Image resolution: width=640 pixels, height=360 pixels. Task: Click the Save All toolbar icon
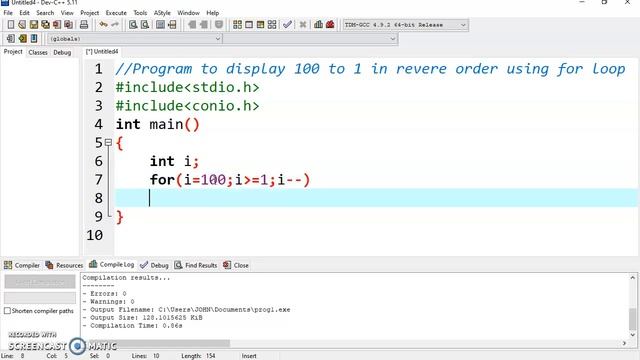coord(45,25)
